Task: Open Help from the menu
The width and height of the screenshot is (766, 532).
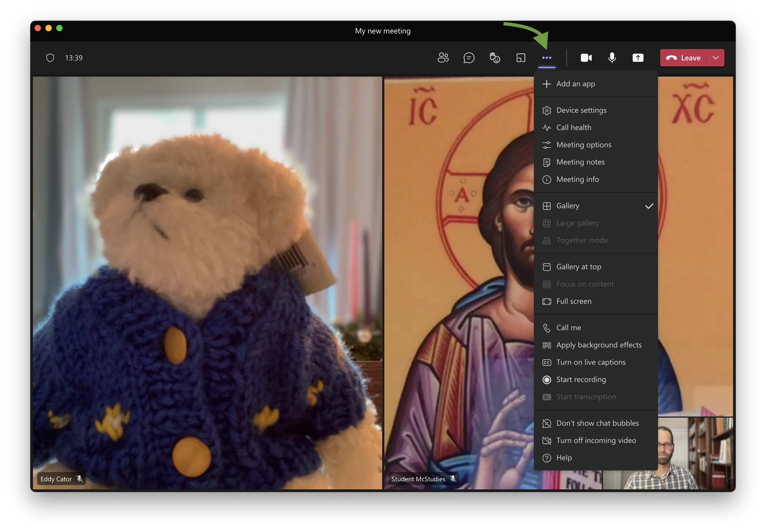Action: coord(596,458)
